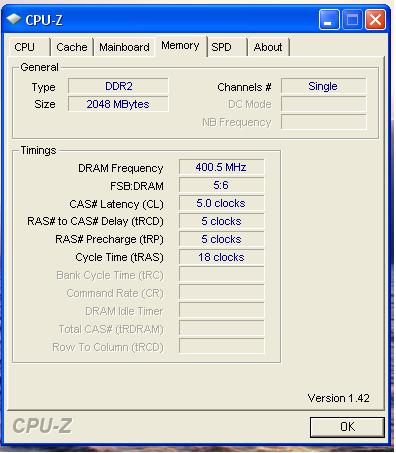This screenshot has width=396, height=453.
Task: Click the Type label in General
Action: pyautogui.click(x=44, y=87)
